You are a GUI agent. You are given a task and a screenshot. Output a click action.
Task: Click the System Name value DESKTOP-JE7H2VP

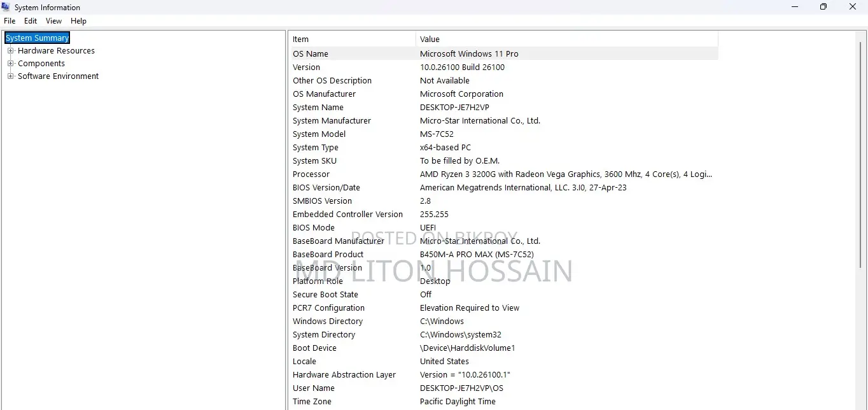click(x=454, y=108)
